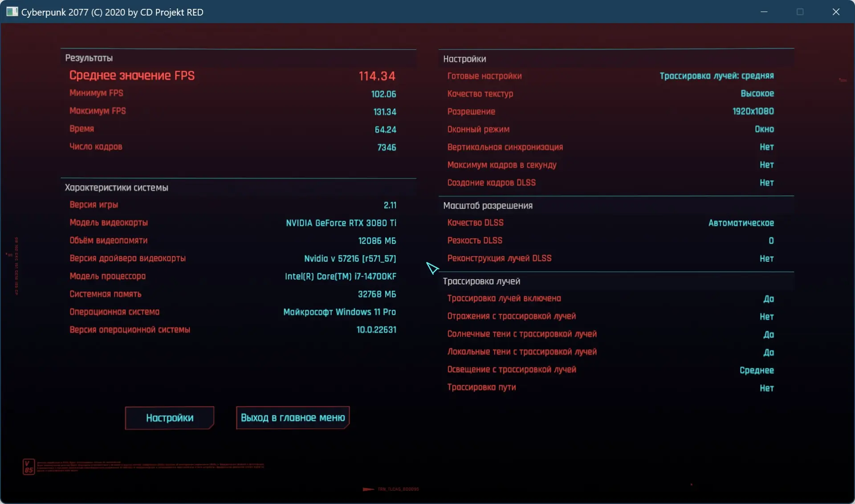Click the Трассировка пути row label
Viewport: 855px width, 504px height.
[481, 387]
